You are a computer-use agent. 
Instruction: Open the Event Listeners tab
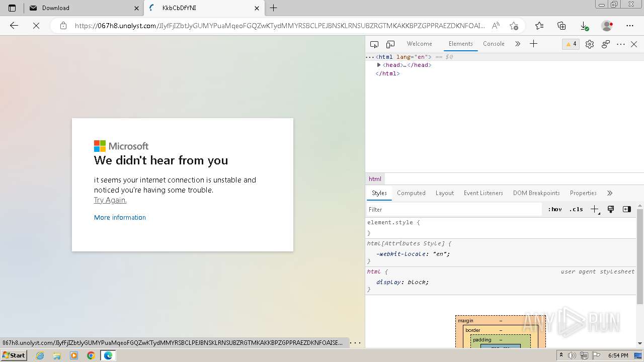pyautogui.click(x=483, y=193)
